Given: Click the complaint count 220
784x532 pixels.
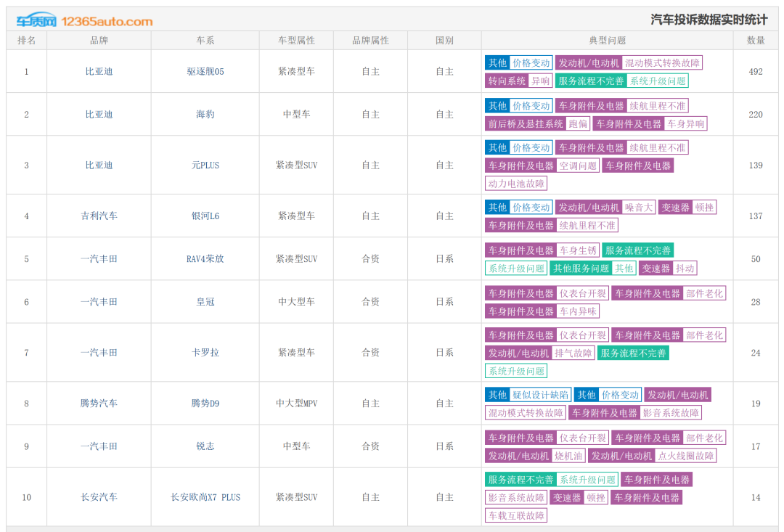Looking at the screenshot, I should pos(756,115).
